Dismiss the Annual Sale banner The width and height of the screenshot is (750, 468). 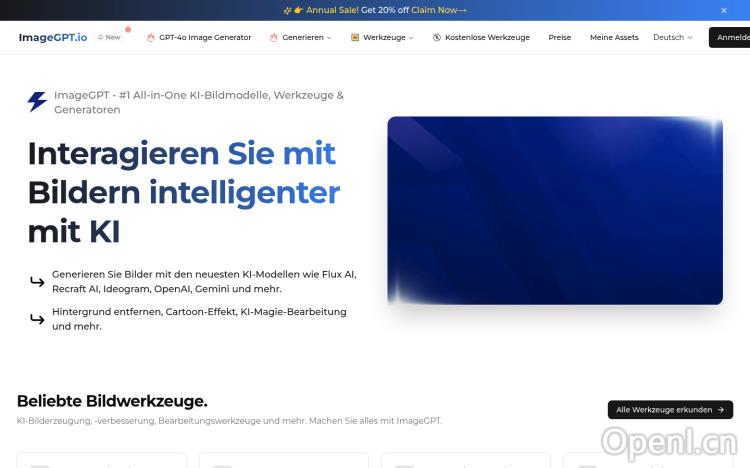(724, 10)
